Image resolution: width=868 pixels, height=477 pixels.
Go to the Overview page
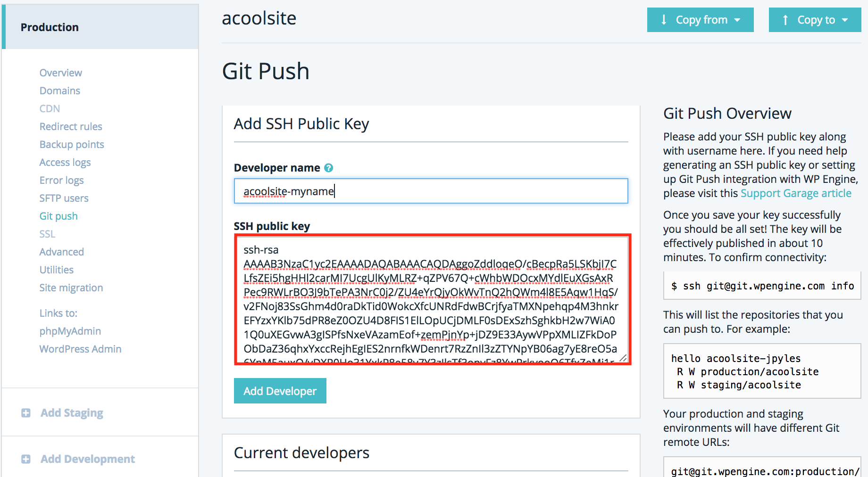(60, 73)
